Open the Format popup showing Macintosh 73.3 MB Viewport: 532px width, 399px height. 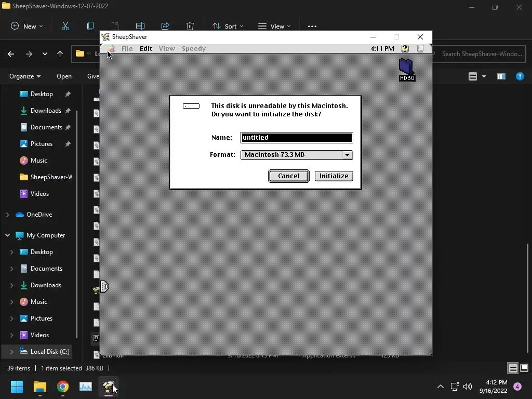coord(297,155)
